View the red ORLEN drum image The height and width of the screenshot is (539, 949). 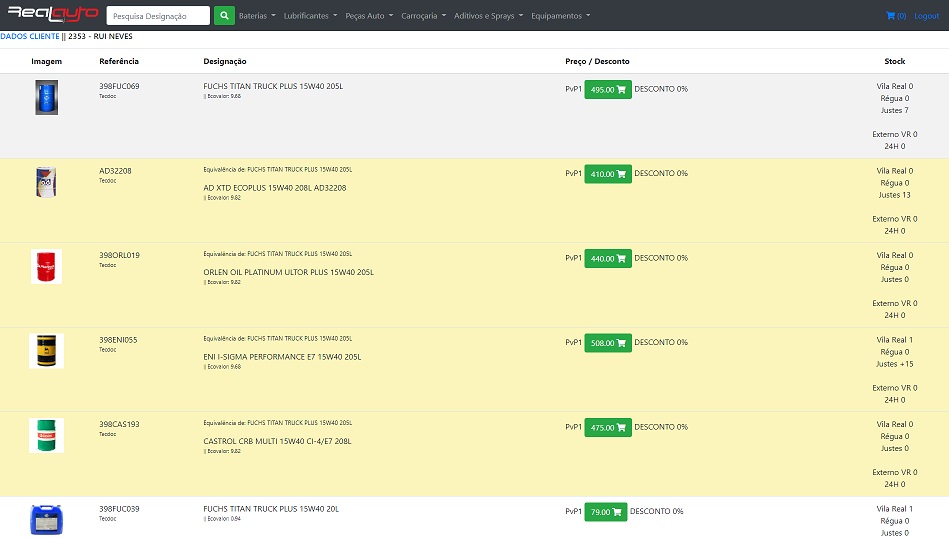[x=47, y=266]
